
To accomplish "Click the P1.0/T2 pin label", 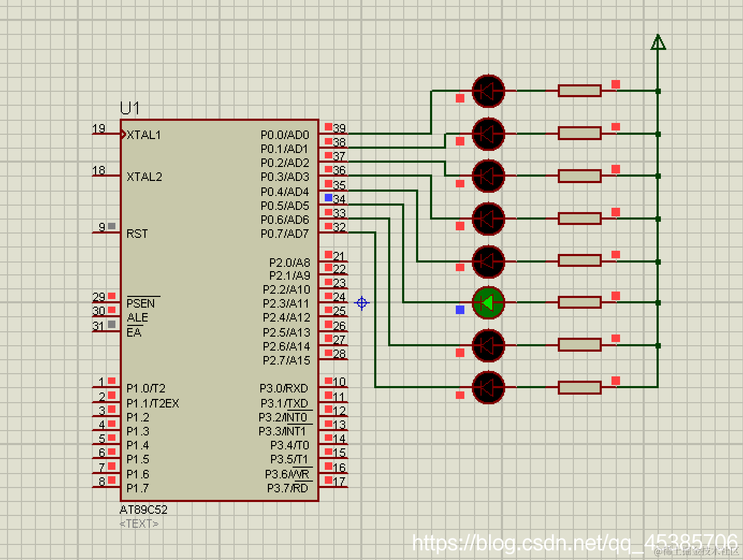I will point(146,388).
